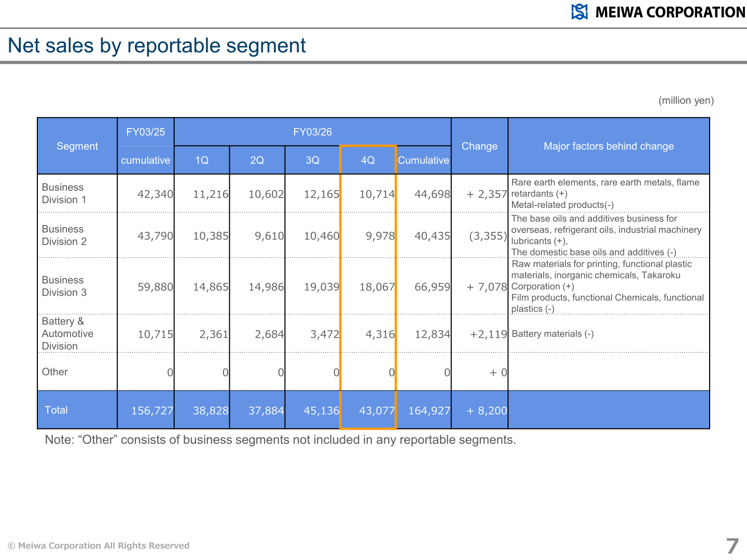Select the 2Q value "9,610"
Screen dimensions: 747x560
(269, 236)
